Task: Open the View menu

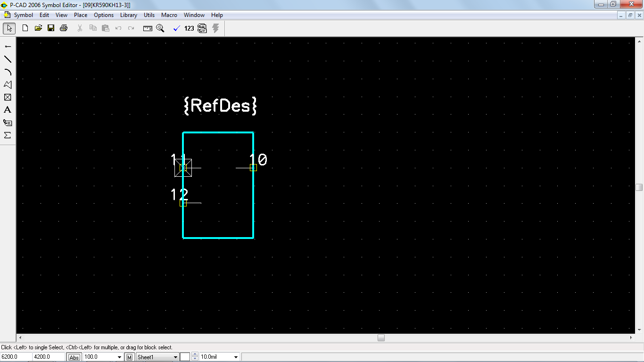Action: pyautogui.click(x=61, y=15)
